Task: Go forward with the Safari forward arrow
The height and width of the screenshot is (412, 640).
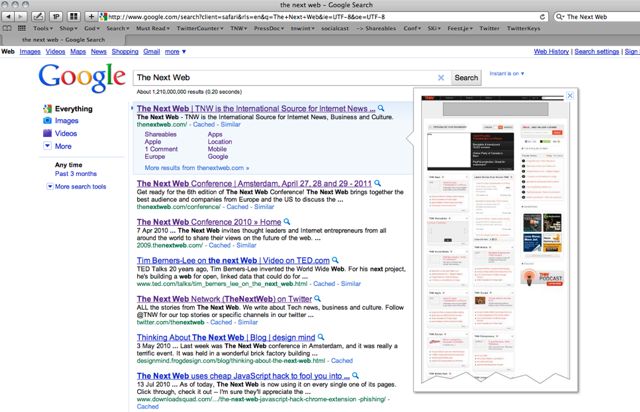Action: tap(20, 17)
